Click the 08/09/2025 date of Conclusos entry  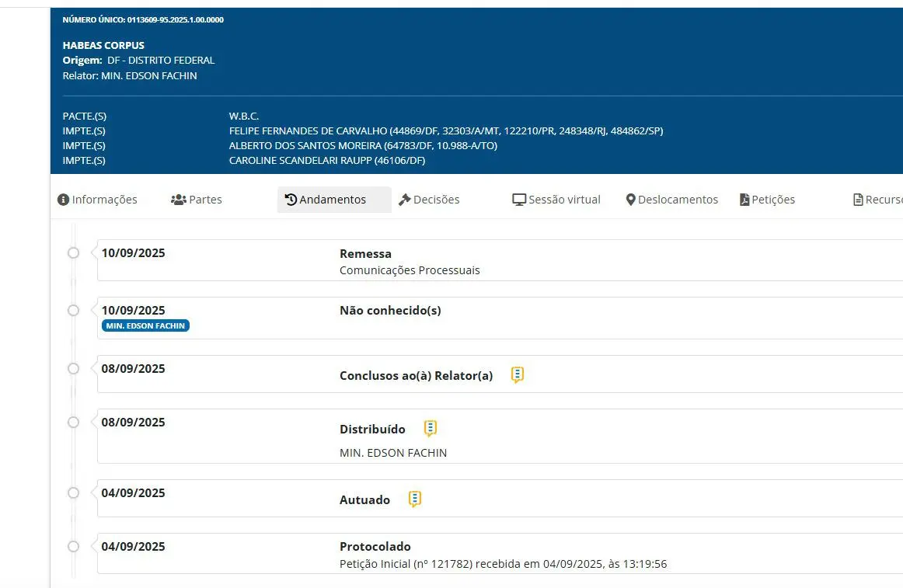pos(133,369)
